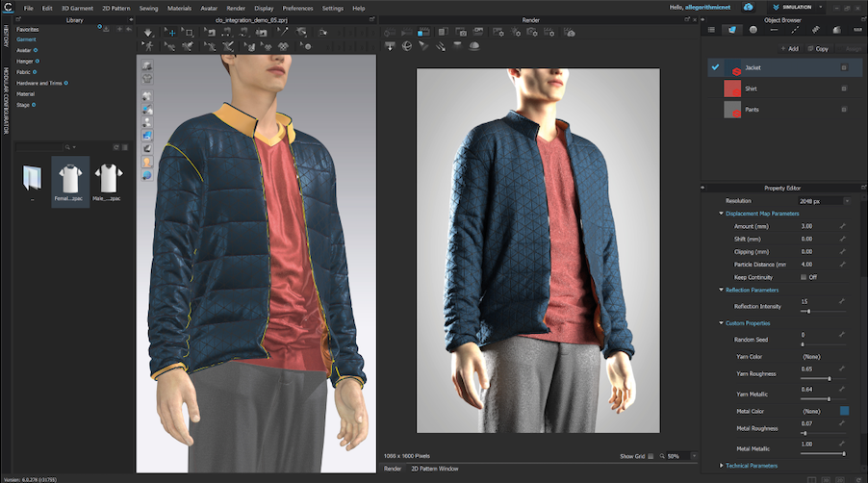Expand the Technical Parameters section
This screenshot has height=483, width=868.
[752, 466]
